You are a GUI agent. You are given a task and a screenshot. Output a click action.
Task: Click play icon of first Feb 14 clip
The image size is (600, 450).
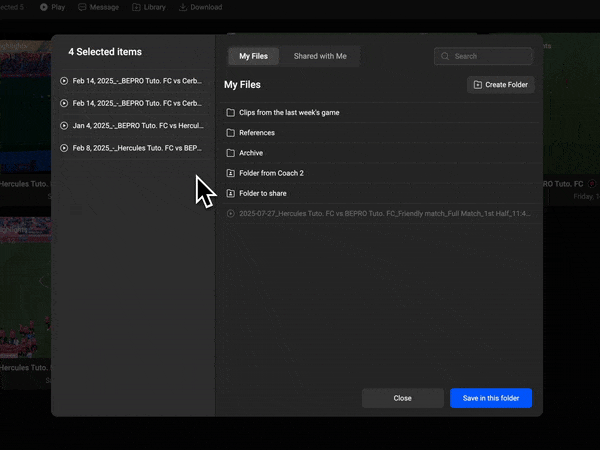click(x=64, y=80)
